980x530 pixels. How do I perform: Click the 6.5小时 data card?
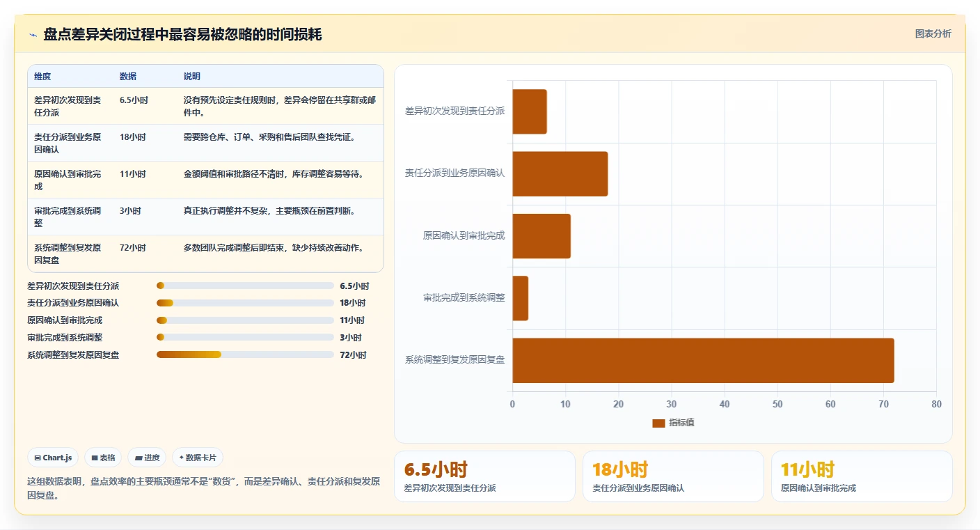(x=484, y=476)
